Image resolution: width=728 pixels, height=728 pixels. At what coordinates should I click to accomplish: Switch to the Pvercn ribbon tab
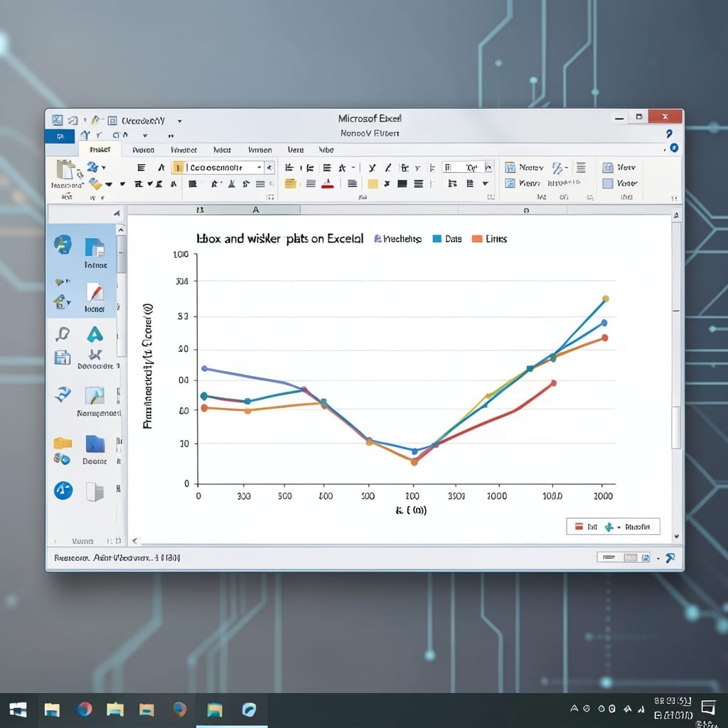pos(143,150)
